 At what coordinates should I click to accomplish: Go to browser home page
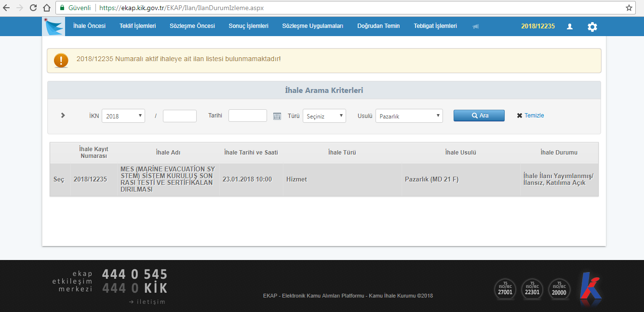tap(47, 8)
